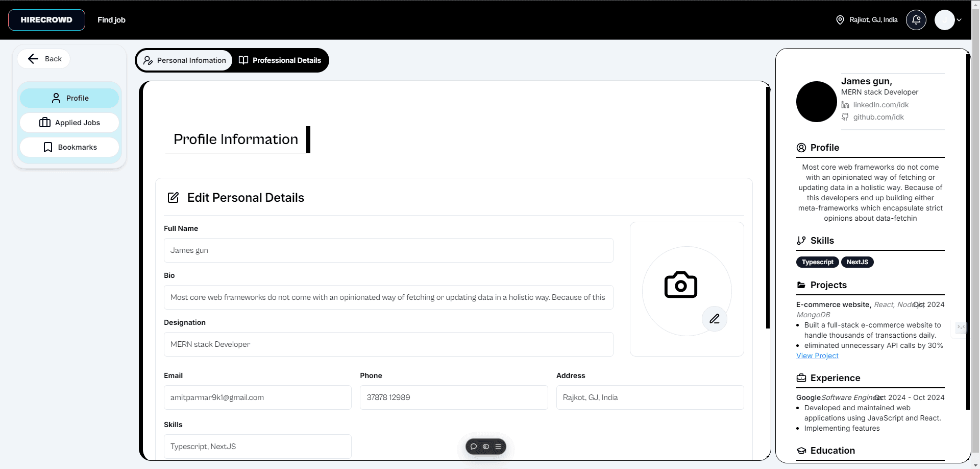Image resolution: width=980 pixels, height=469 pixels.
Task: Focus the Designation input field
Action: (x=388, y=344)
